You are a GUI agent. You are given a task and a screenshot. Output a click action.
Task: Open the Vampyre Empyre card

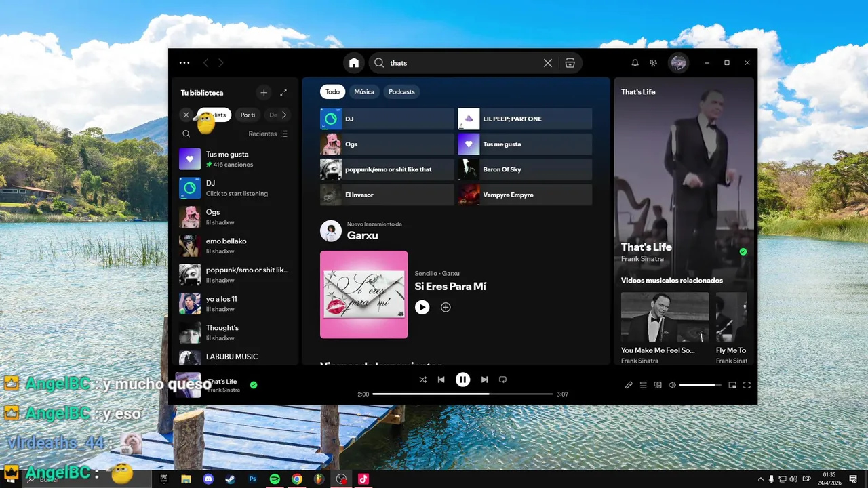pyautogui.click(x=525, y=195)
